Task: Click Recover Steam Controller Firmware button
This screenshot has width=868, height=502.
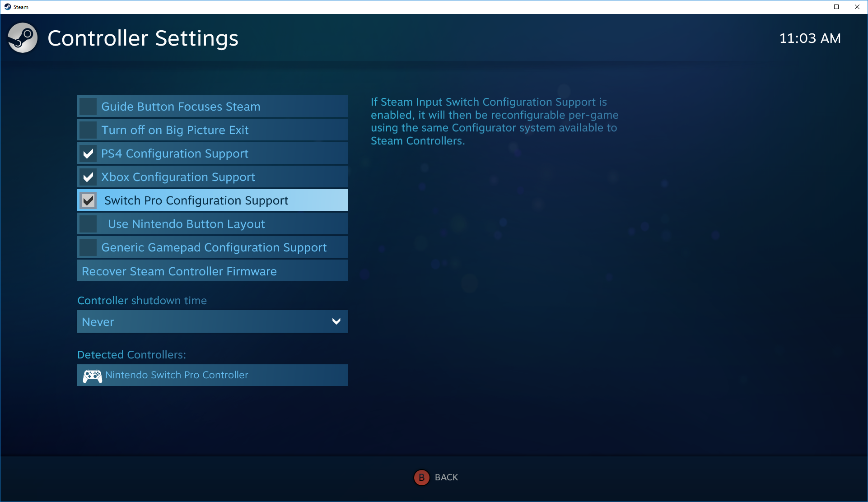Action: coord(213,271)
